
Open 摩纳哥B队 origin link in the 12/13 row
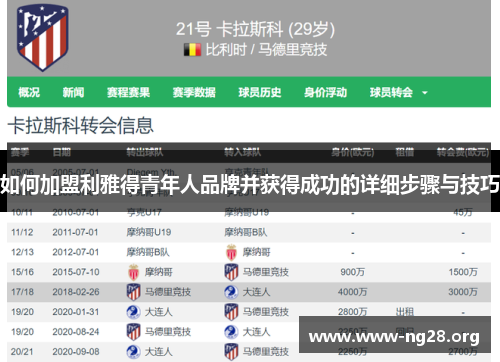pyautogui.click(x=148, y=252)
